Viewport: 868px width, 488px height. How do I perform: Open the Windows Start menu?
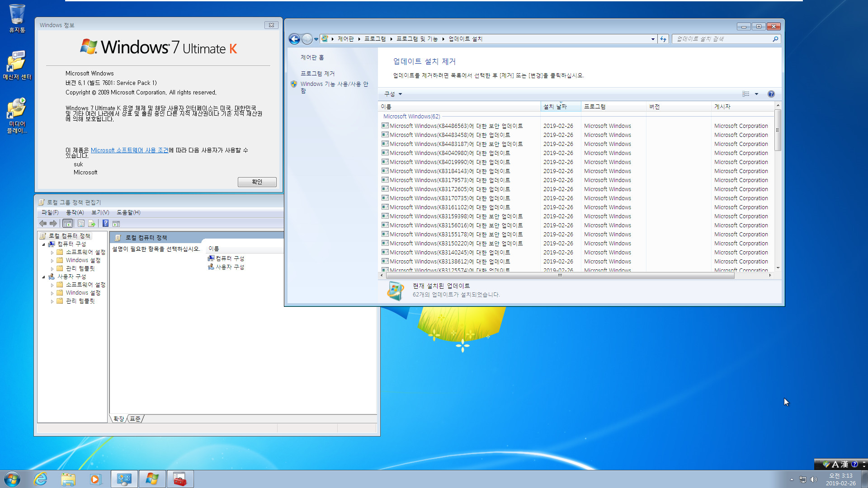[x=12, y=479]
